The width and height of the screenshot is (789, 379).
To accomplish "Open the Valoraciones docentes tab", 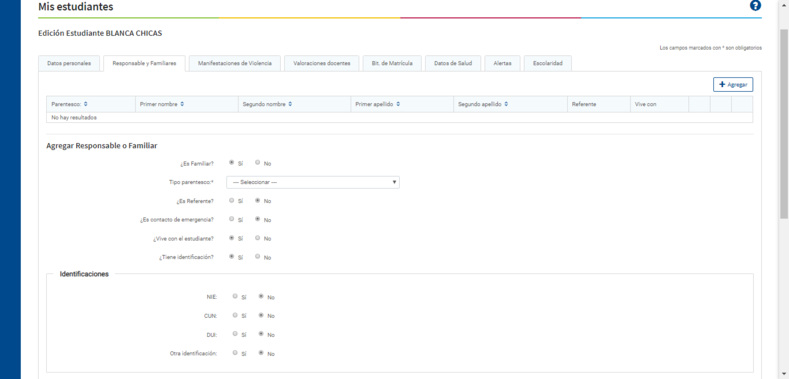I will pos(322,63).
